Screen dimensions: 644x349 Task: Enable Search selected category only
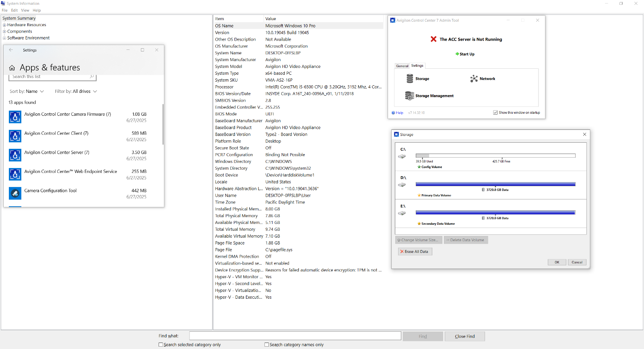[x=161, y=345]
